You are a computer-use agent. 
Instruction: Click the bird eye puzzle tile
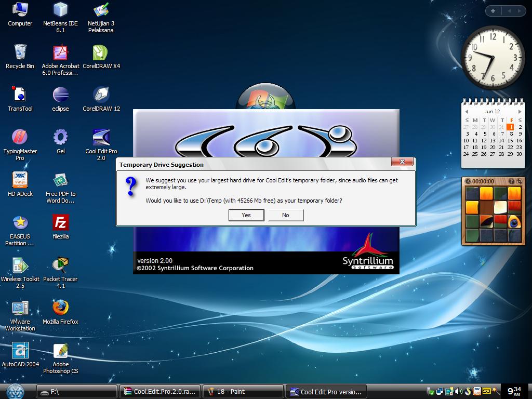(x=514, y=221)
